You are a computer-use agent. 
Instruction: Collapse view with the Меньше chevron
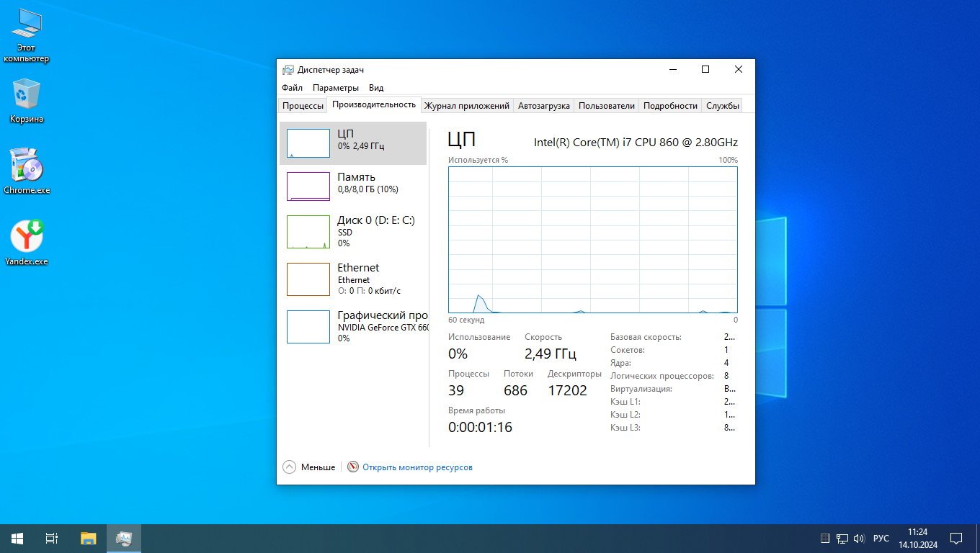(x=290, y=467)
